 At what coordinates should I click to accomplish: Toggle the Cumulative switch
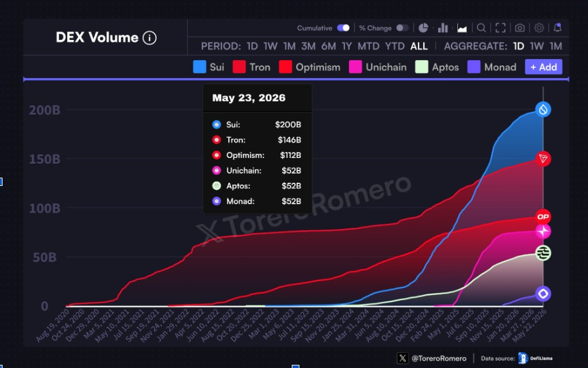coord(343,28)
